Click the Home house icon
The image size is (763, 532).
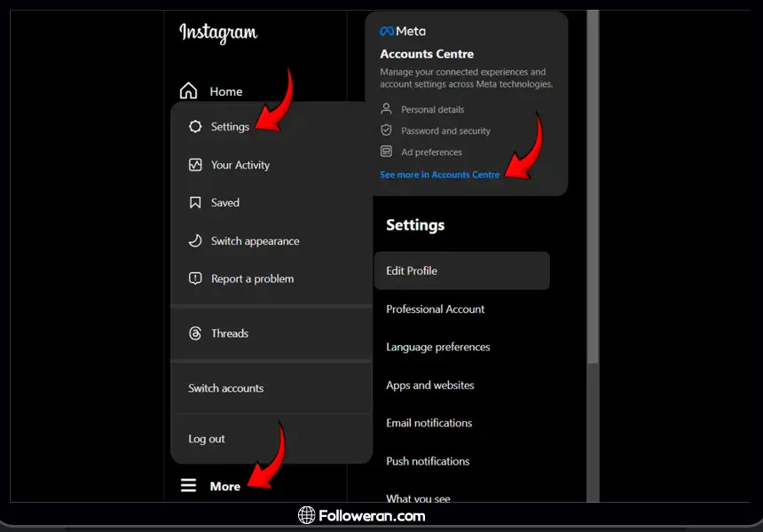189,91
